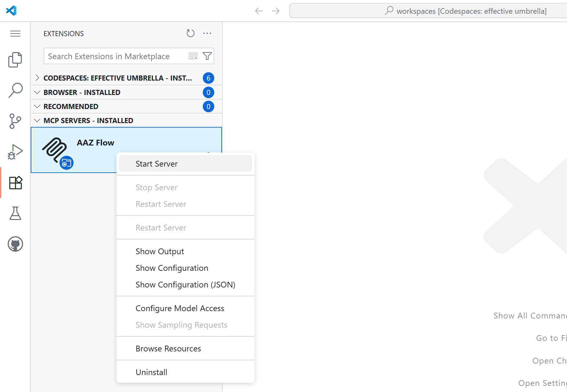
Task: Open the extensions filter funnel
Action: pos(207,56)
